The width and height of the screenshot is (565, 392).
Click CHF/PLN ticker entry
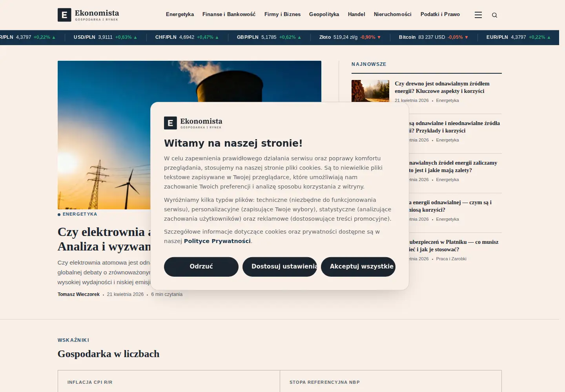point(187,37)
